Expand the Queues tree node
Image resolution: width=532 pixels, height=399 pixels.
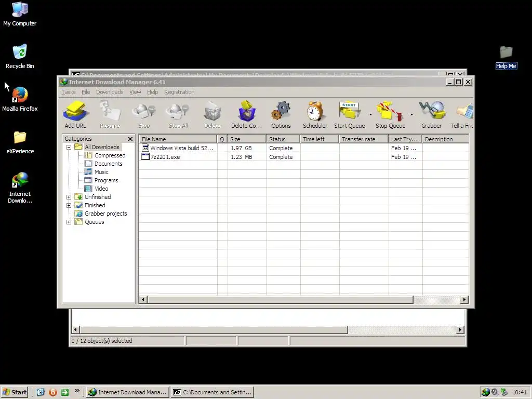coord(69,222)
